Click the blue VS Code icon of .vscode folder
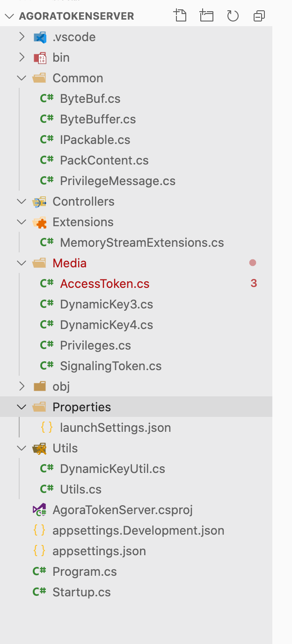The width and height of the screenshot is (292, 644). point(40,37)
